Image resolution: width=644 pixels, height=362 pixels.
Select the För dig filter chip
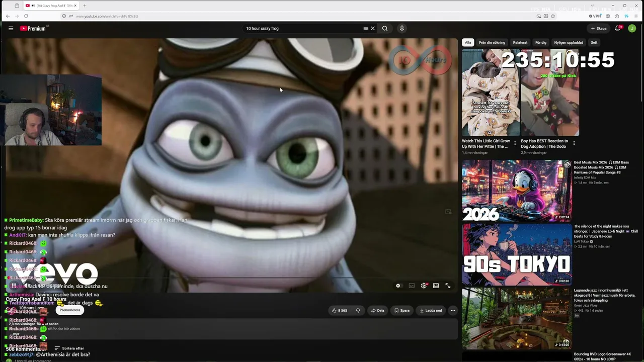point(541,43)
